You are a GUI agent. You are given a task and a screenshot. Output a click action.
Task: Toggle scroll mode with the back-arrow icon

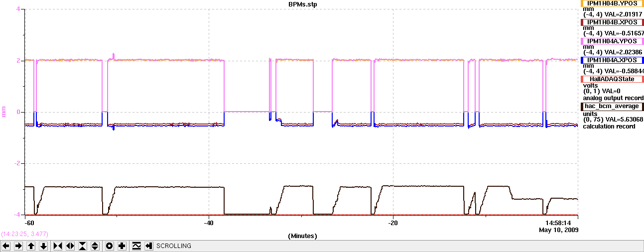click(x=148, y=246)
